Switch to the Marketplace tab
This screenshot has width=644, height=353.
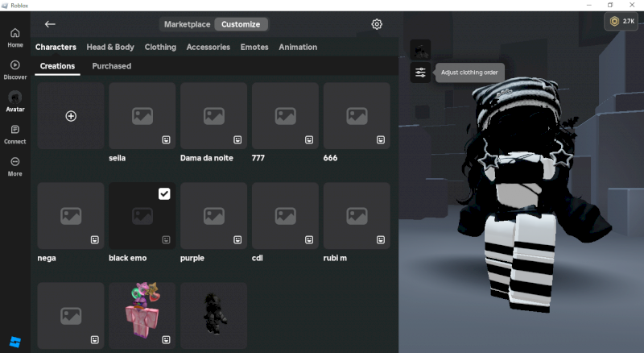(x=187, y=24)
